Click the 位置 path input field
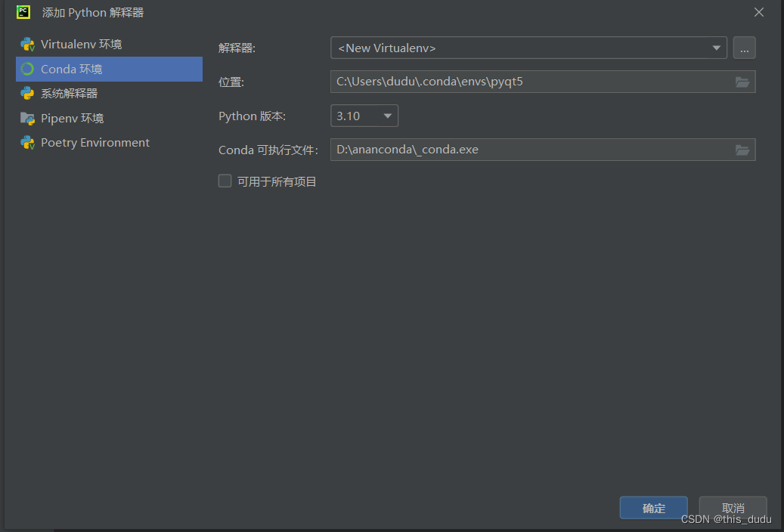This screenshot has height=532, width=784. pos(529,82)
